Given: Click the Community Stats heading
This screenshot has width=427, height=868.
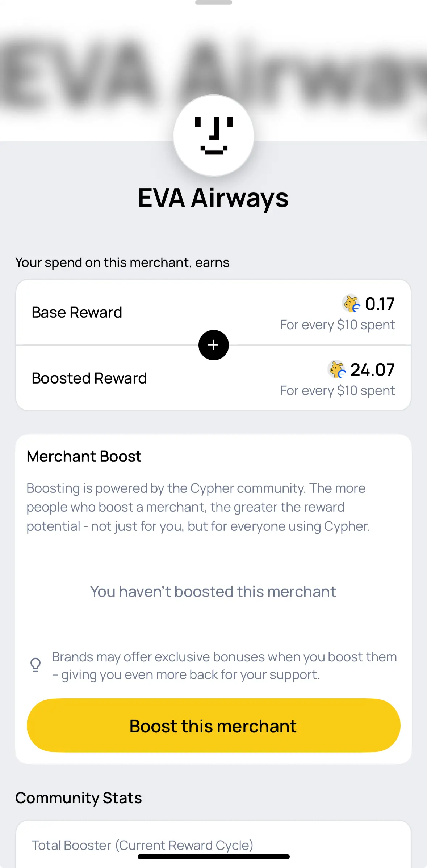Looking at the screenshot, I should (79, 798).
